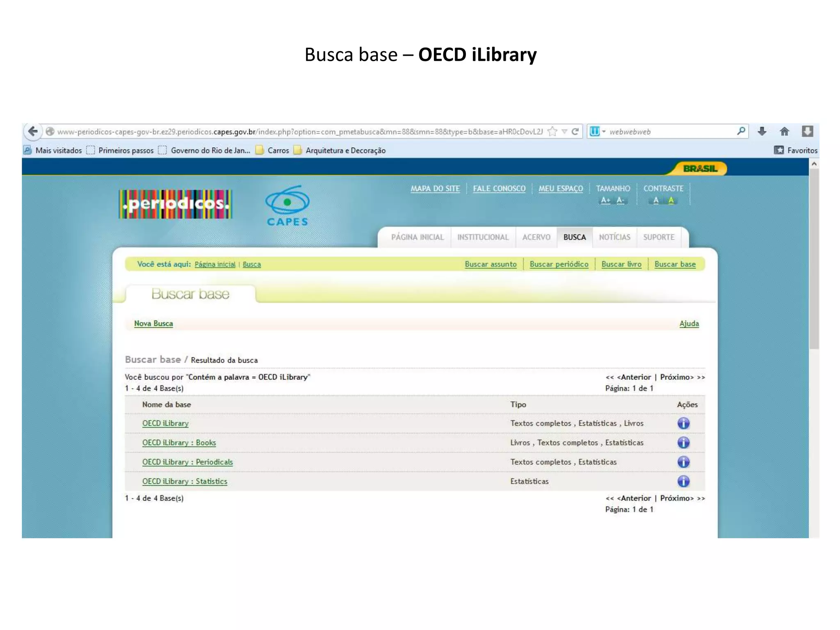Select the yellow contrast A option
The width and height of the screenshot is (840, 630).
(x=671, y=201)
